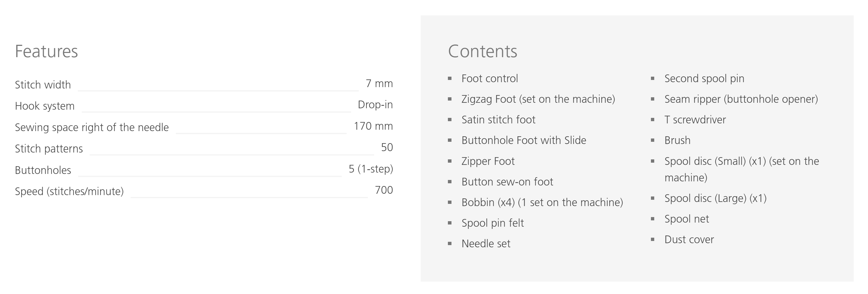This screenshot has height=294, width=868.
Task: Click the 170 mm value
Action: point(373,126)
